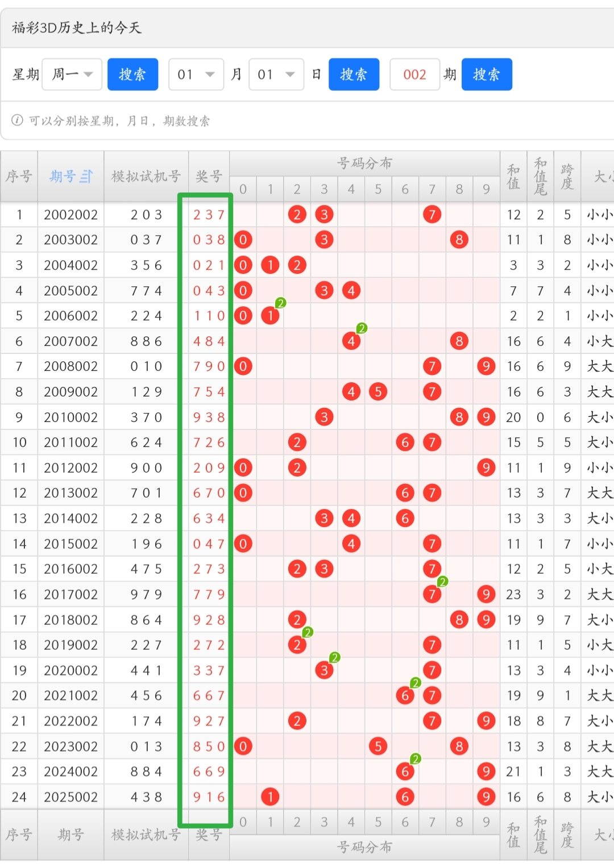The height and width of the screenshot is (868, 614).
Task: Click winning number 2 3 7
Action: point(209,215)
